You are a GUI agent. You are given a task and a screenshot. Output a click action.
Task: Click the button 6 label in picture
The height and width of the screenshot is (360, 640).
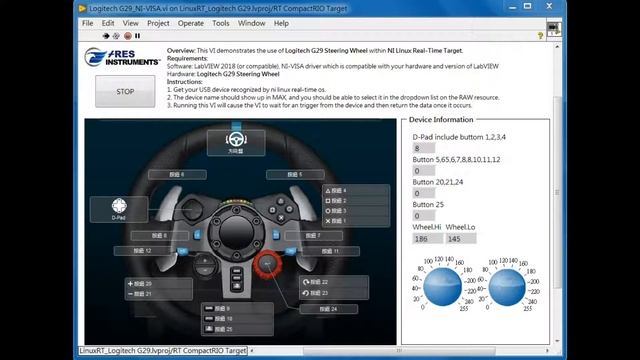pos(177,175)
